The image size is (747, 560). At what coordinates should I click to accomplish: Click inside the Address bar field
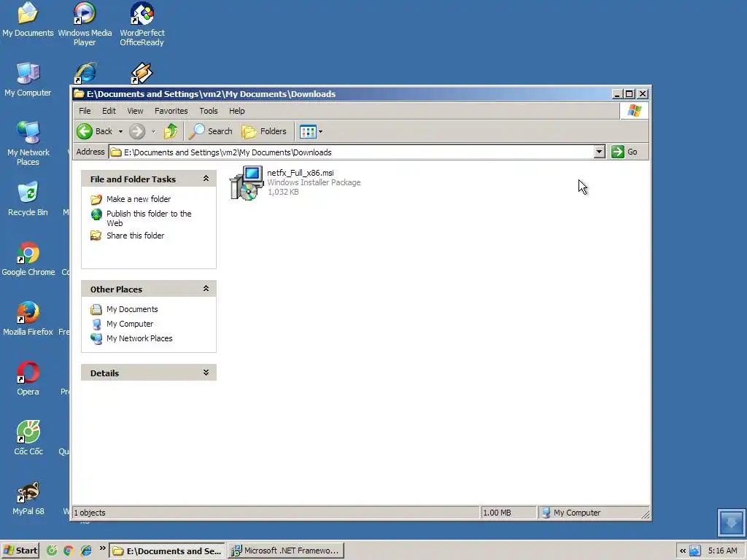[352, 152]
